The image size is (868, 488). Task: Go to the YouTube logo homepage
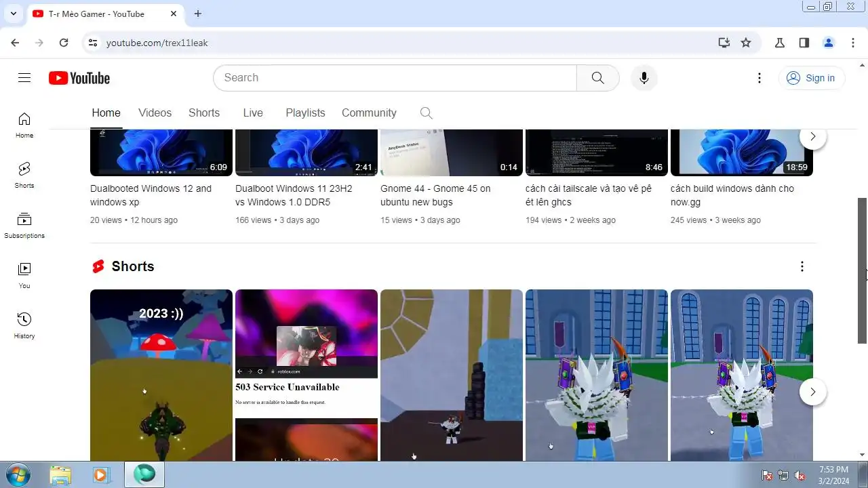[x=79, y=78]
